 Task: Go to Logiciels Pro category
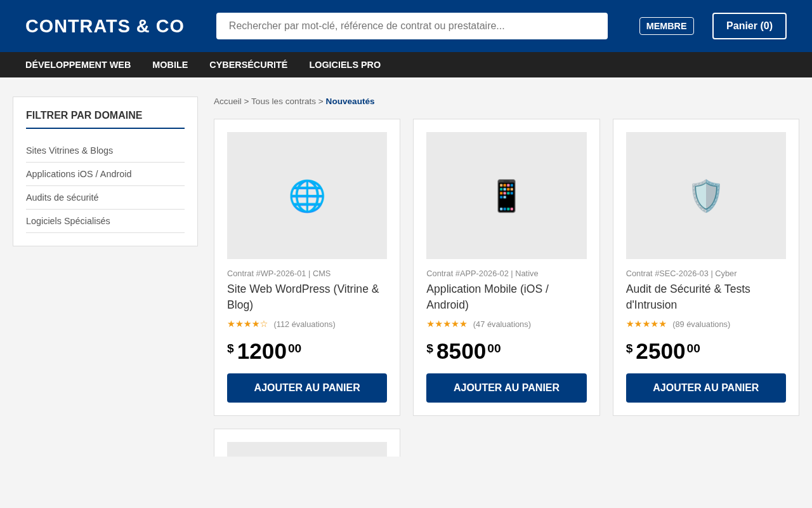click(345, 65)
